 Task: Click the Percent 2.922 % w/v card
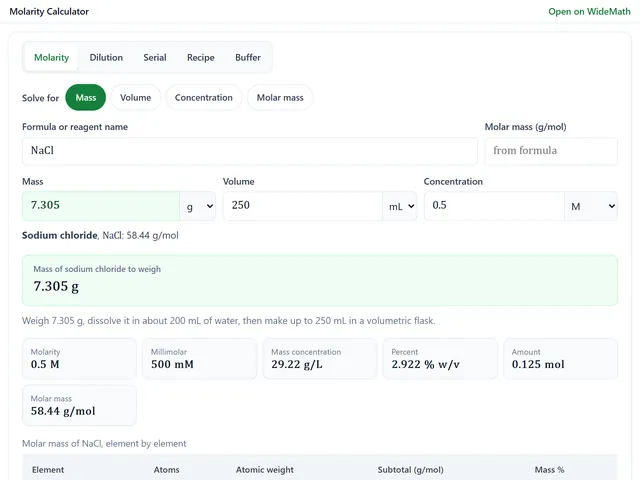(440, 358)
